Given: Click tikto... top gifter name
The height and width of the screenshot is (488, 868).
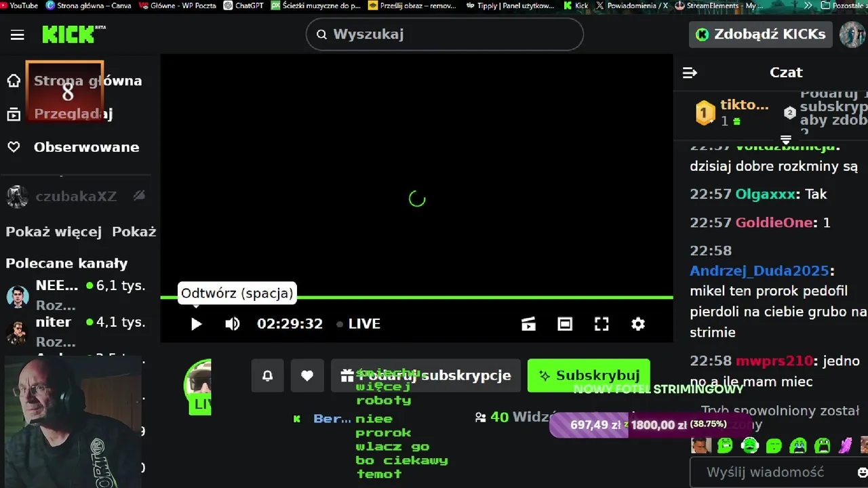Looking at the screenshot, I should click(x=745, y=105).
